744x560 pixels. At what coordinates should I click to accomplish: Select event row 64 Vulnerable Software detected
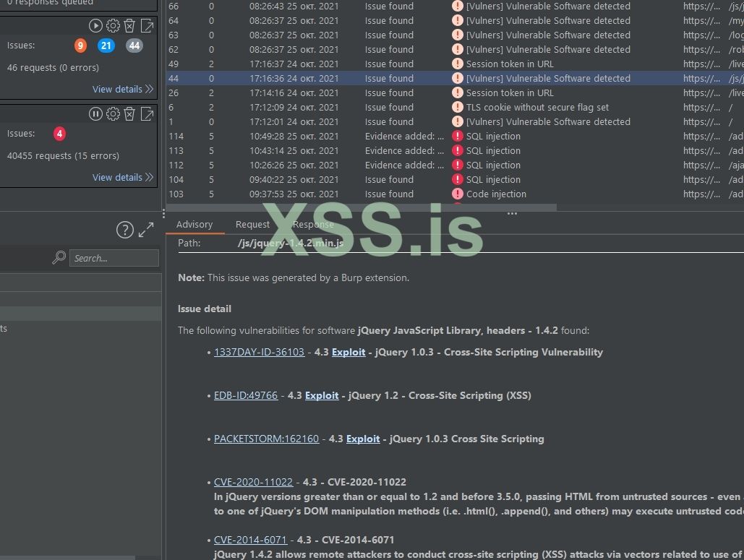455,20
